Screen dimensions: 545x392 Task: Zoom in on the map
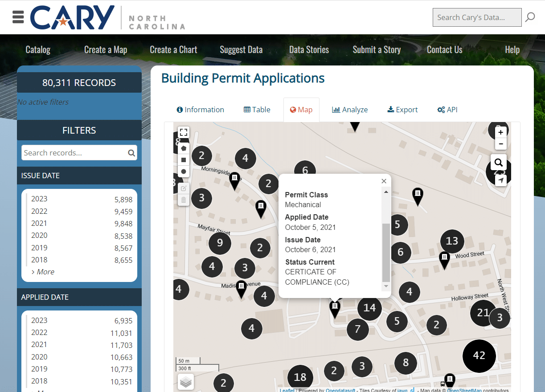(501, 132)
